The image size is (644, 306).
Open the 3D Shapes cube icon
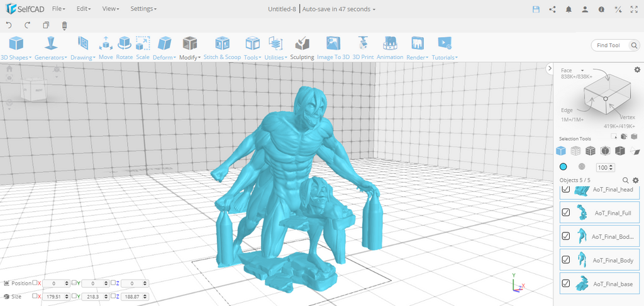[16, 43]
